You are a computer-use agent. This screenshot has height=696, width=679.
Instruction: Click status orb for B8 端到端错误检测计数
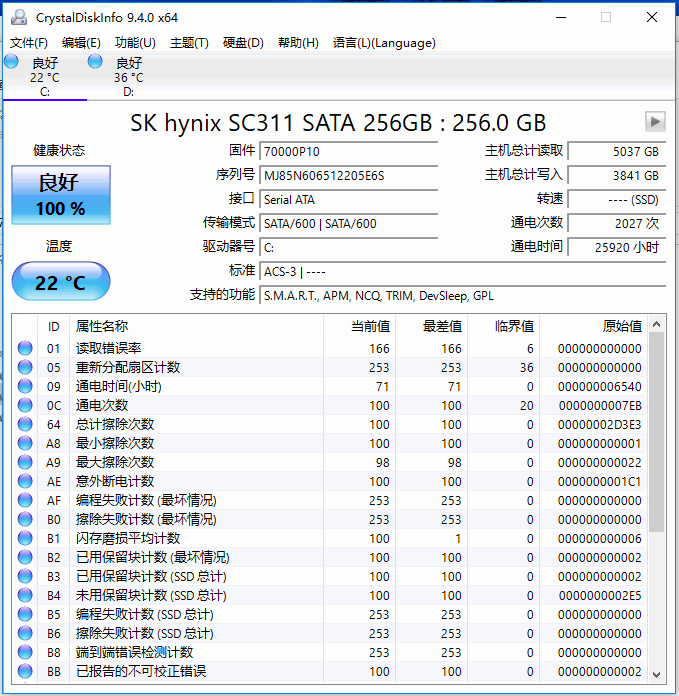coord(25,652)
